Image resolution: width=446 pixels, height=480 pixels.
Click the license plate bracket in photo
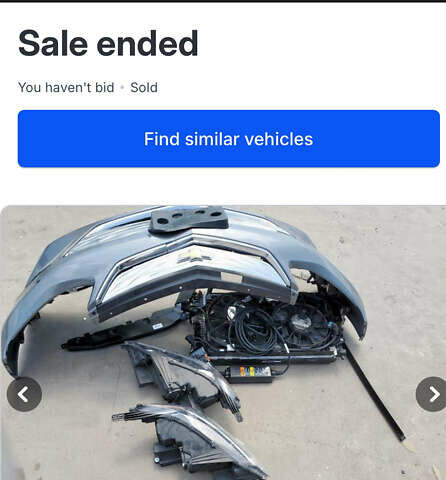click(189, 218)
